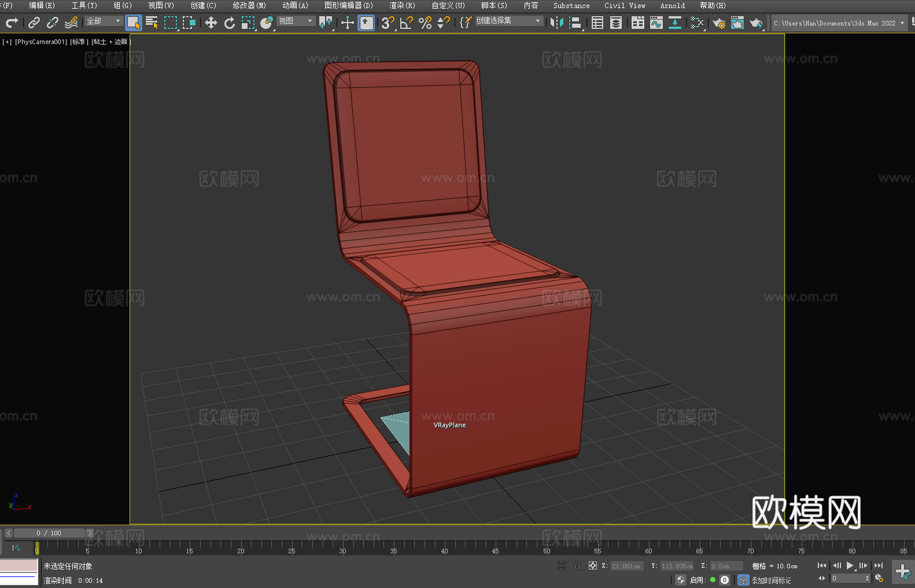Open the 渲染(R) menu
This screenshot has width=915, height=588.
point(402,5)
